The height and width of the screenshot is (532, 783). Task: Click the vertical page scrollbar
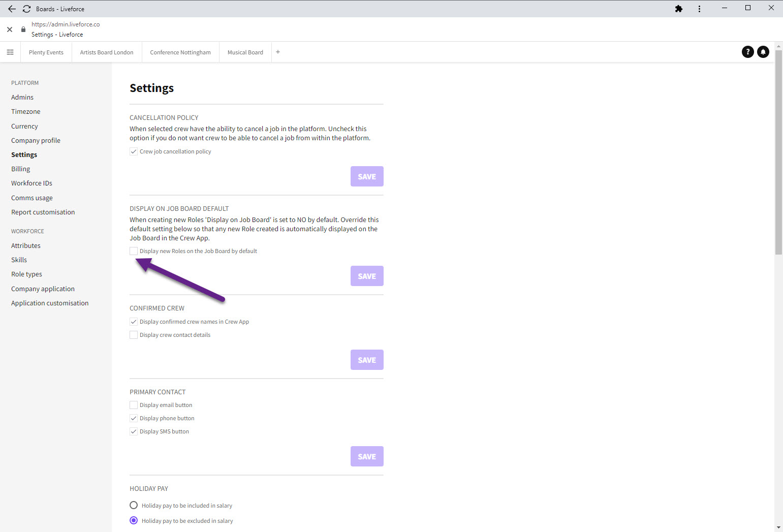tap(778, 152)
